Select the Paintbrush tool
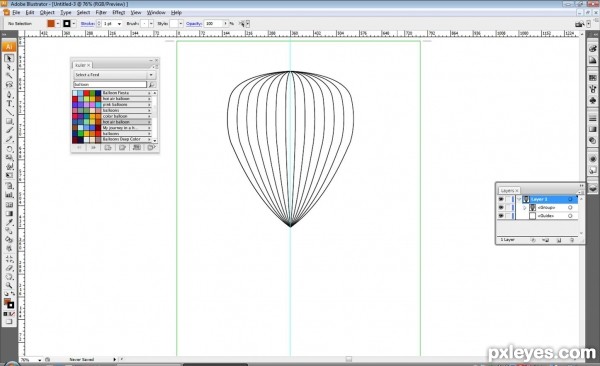Image resolution: width=600 pixels, height=366 pixels. (x=9, y=130)
